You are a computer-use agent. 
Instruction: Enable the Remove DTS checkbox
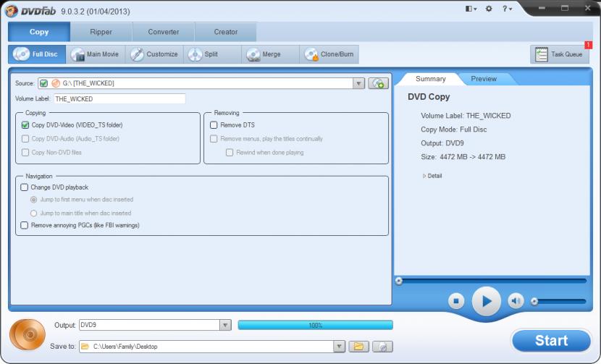coord(214,125)
